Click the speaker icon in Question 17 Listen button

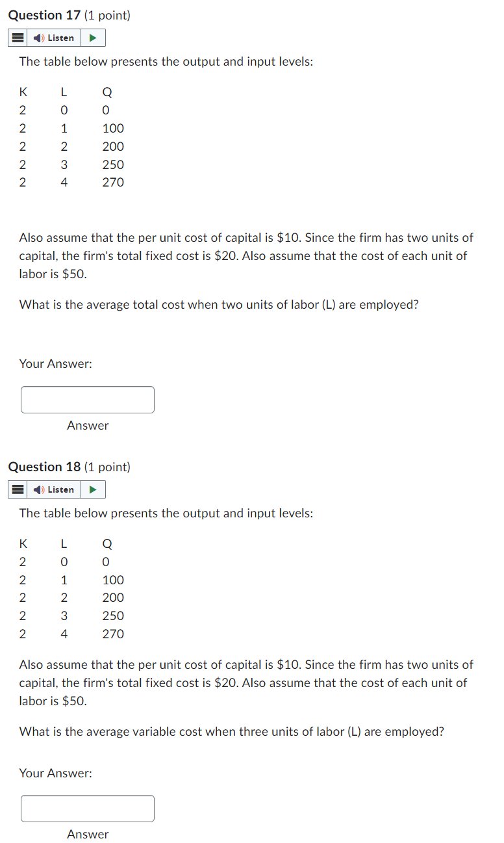(37, 37)
